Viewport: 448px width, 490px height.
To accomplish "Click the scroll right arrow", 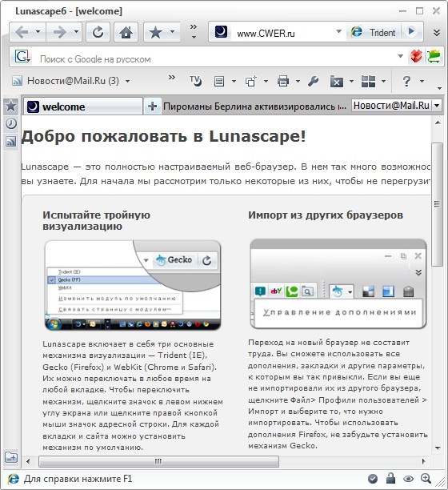I will click(423, 461).
